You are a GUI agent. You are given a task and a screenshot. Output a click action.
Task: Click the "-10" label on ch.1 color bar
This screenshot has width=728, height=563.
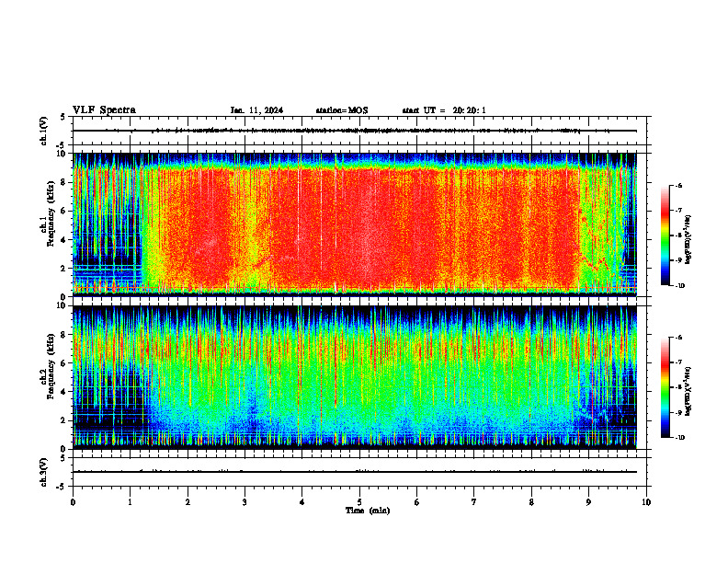pyautogui.click(x=679, y=286)
